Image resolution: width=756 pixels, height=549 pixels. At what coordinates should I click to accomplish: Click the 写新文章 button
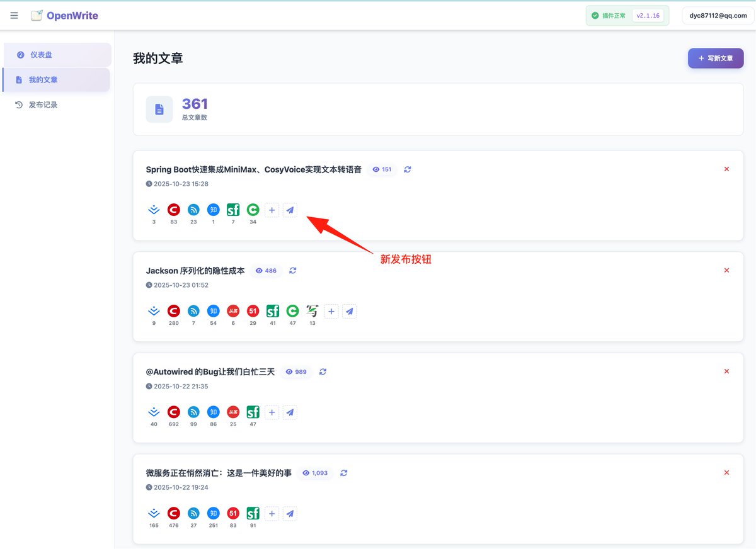pos(716,58)
